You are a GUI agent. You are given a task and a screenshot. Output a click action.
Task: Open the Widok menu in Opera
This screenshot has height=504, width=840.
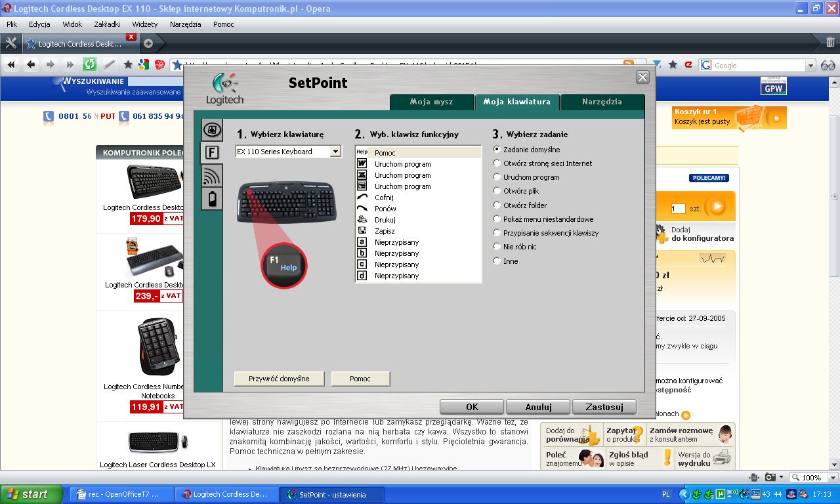click(x=72, y=24)
